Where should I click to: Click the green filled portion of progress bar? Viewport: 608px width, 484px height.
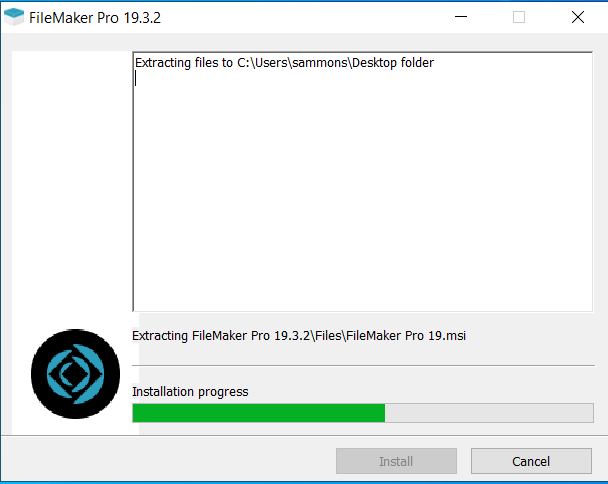[259, 413]
